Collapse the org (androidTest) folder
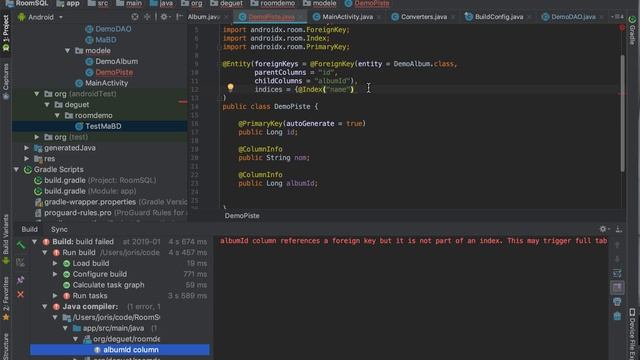The image size is (640, 360). click(37, 94)
